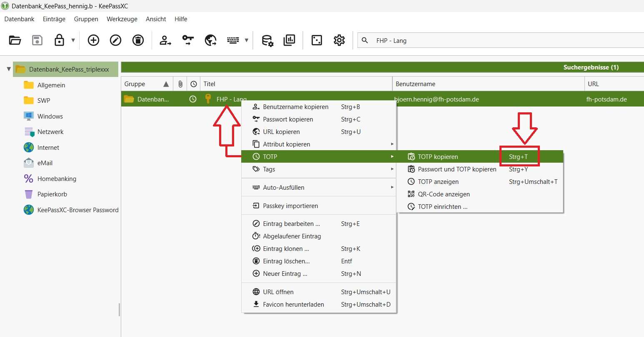Choose 'Passwort kopieren' from context menu

288,119
